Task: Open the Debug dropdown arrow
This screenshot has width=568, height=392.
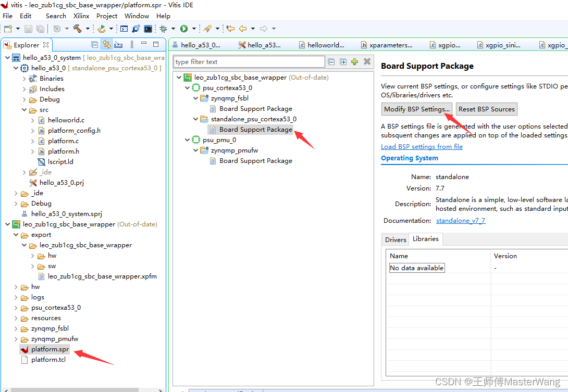Action: point(173,29)
